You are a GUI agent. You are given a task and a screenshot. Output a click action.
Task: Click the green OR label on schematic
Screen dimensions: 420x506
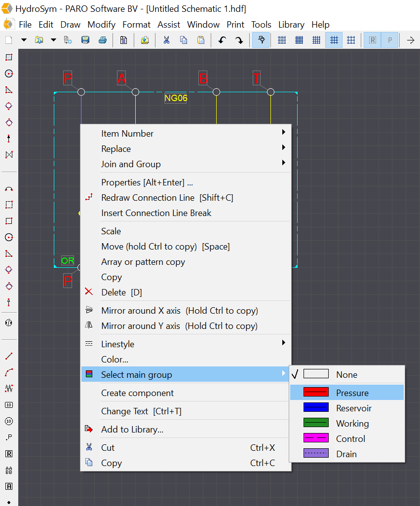[x=68, y=261]
